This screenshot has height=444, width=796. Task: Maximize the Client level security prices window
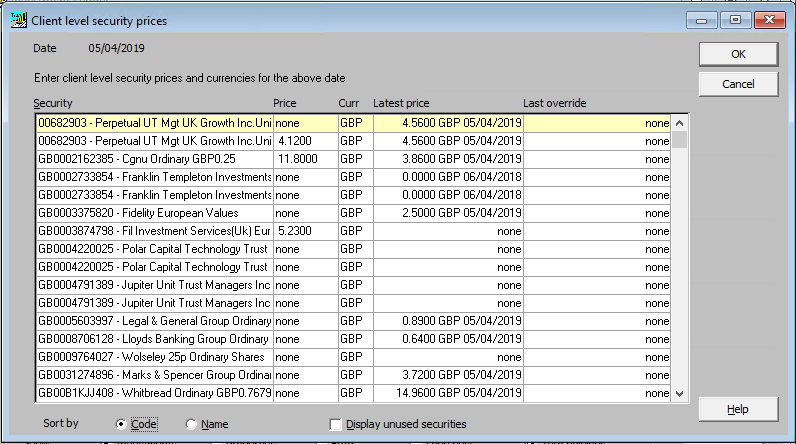coord(735,20)
